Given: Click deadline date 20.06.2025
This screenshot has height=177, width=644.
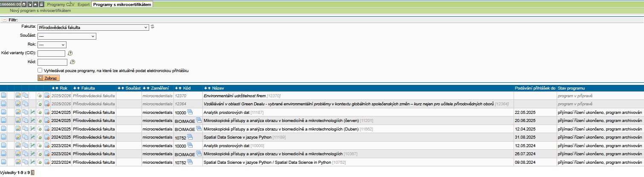Looking at the screenshot, I should click(x=526, y=120).
